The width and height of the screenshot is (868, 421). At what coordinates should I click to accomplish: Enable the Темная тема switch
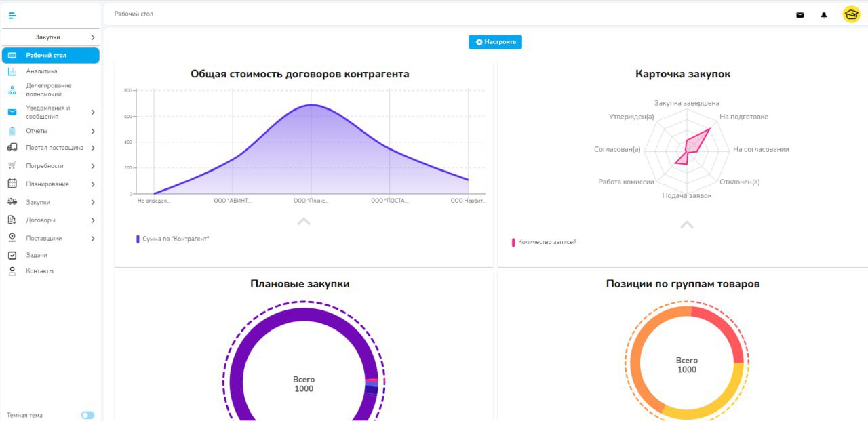(87, 415)
